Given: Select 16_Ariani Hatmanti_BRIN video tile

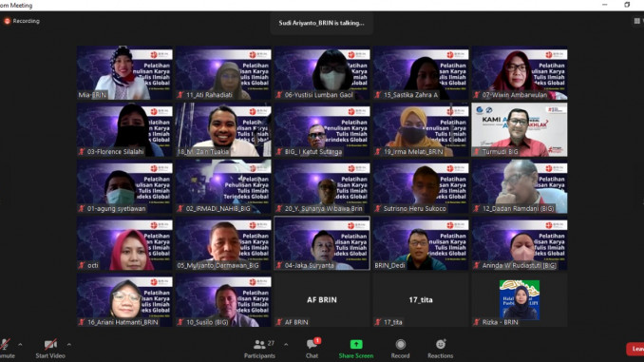Looking at the screenshot, I should click(124, 300).
